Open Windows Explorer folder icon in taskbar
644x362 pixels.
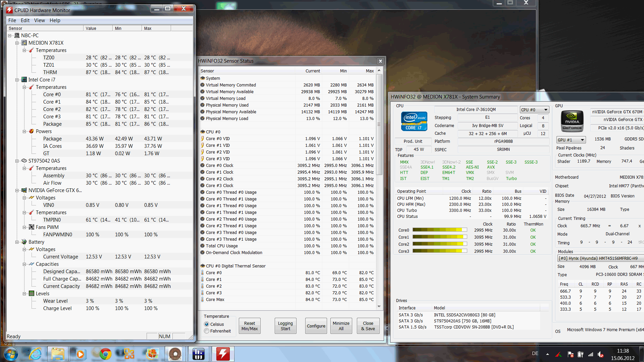[x=58, y=354]
